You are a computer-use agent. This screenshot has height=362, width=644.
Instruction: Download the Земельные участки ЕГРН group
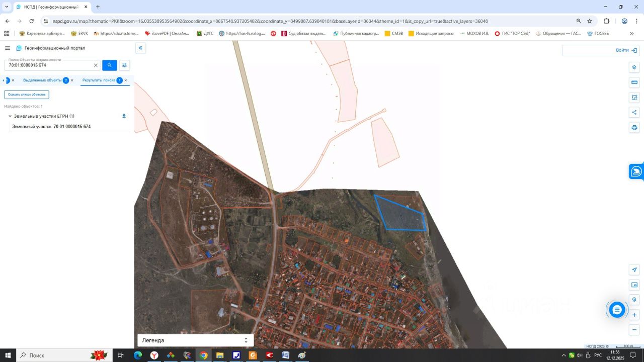(x=124, y=116)
